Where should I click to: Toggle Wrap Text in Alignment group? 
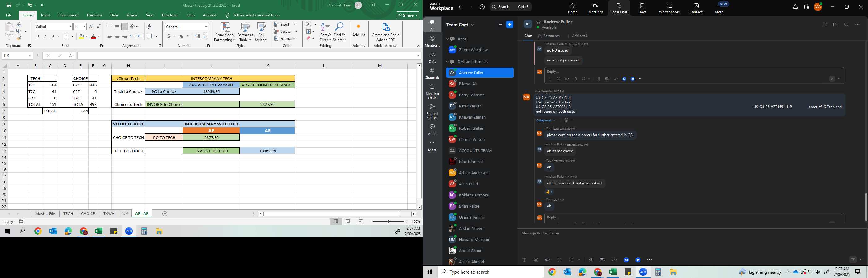tap(150, 27)
